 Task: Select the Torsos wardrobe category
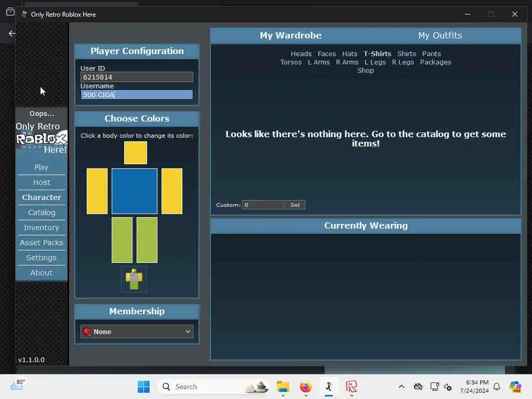pos(291,62)
